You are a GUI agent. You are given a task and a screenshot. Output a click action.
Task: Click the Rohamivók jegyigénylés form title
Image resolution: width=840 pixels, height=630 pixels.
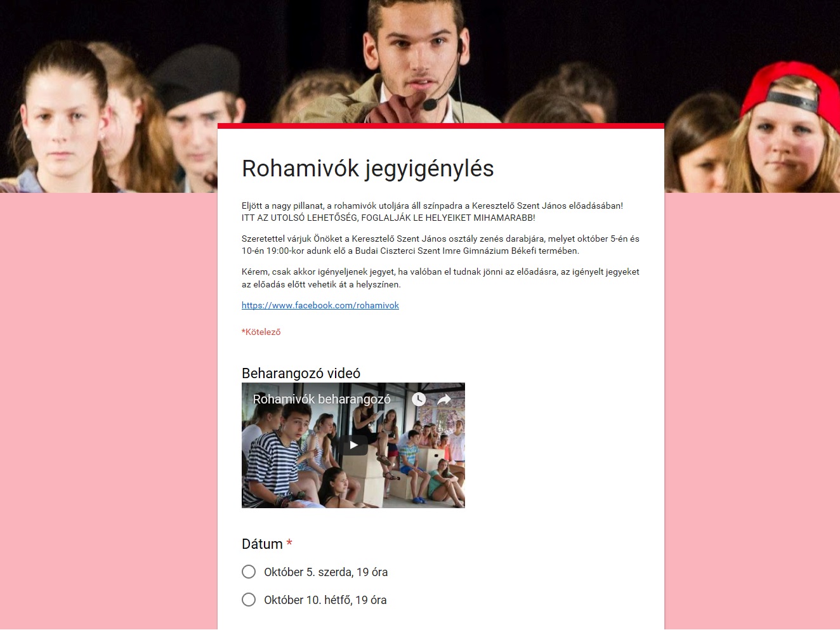click(x=368, y=169)
